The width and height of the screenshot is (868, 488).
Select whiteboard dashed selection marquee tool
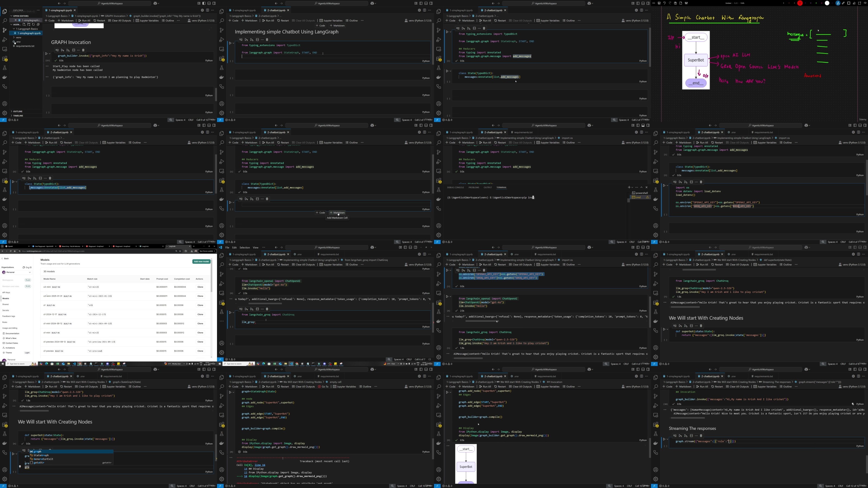[860, 3]
